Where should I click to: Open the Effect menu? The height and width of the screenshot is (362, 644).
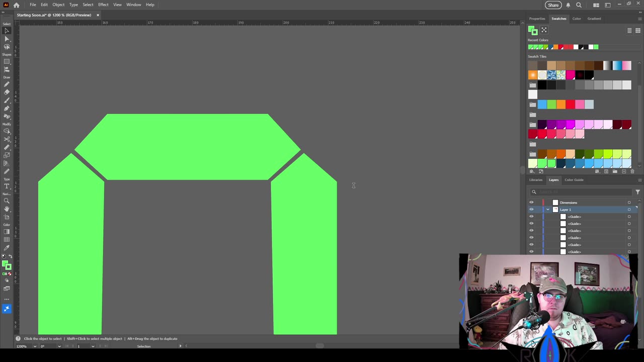coord(103,5)
